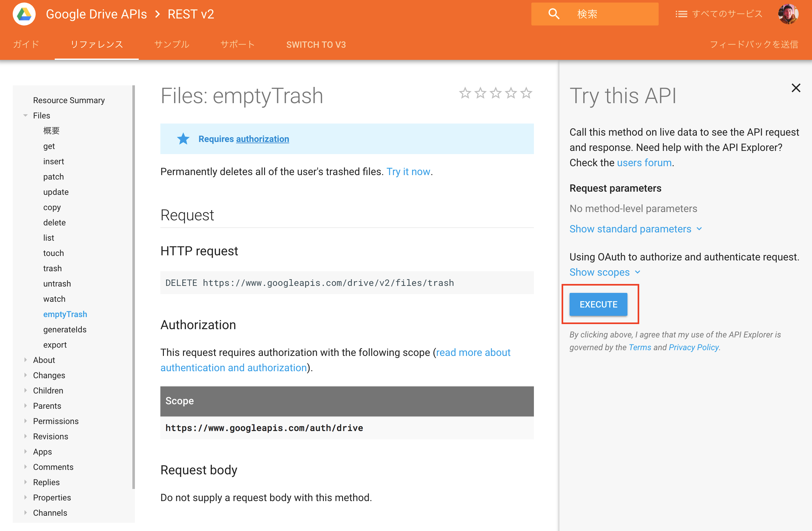812x531 pixels.
Task: Click the Google Drive APIs breadcrumb
Action: (x=96, y=14)
